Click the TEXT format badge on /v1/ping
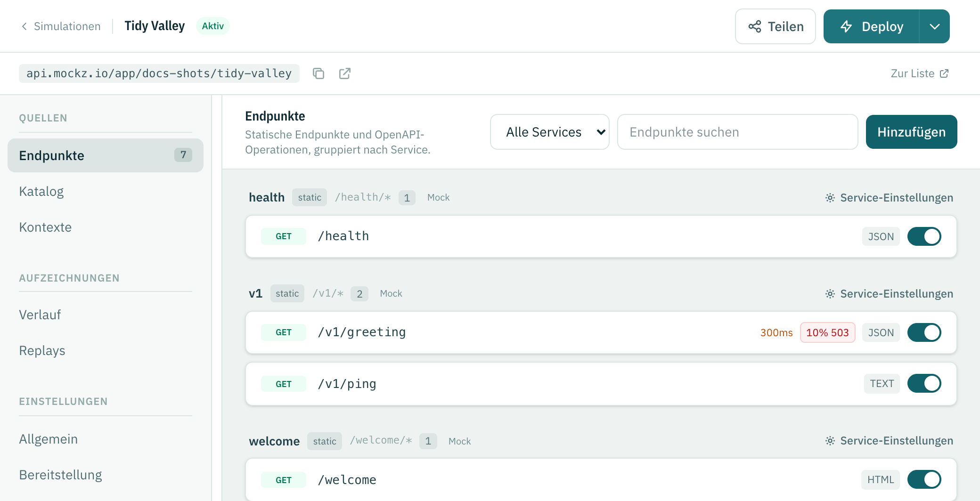Screen dimensions: 980x501 (882, 383)
